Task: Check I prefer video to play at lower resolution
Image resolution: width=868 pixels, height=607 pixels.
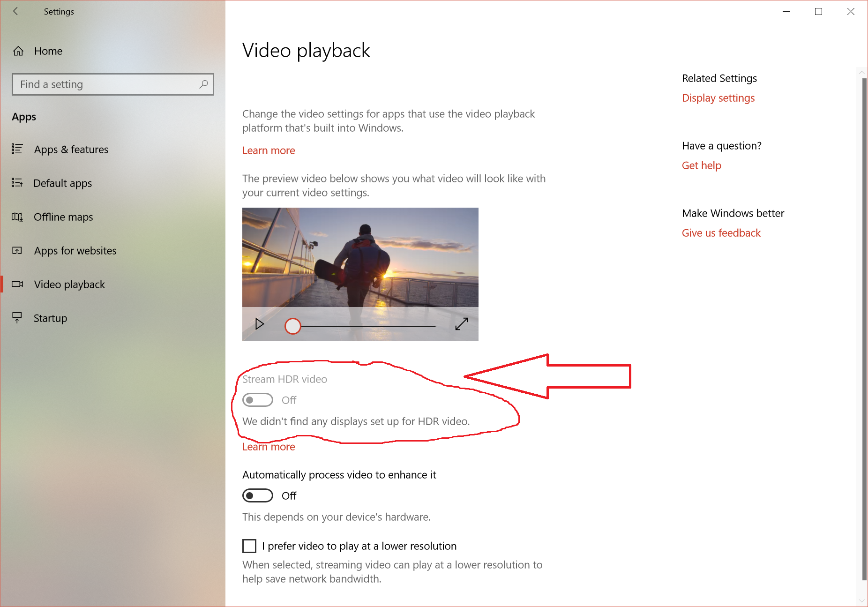Action: (249, 546)
